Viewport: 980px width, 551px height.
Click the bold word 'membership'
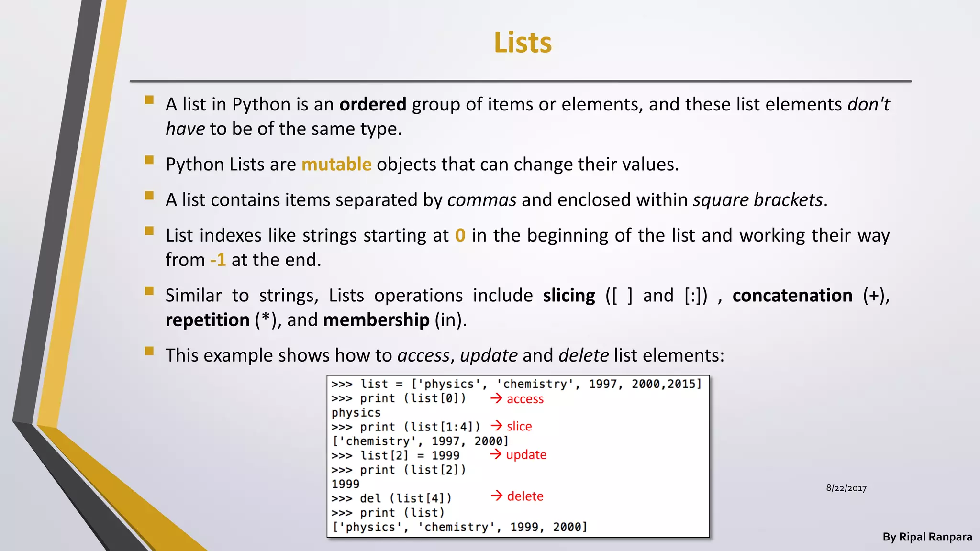pos(376,320)
